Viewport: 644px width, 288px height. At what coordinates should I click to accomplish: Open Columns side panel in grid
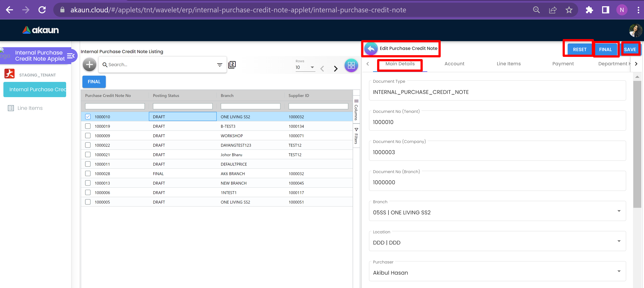pos(356,109)
